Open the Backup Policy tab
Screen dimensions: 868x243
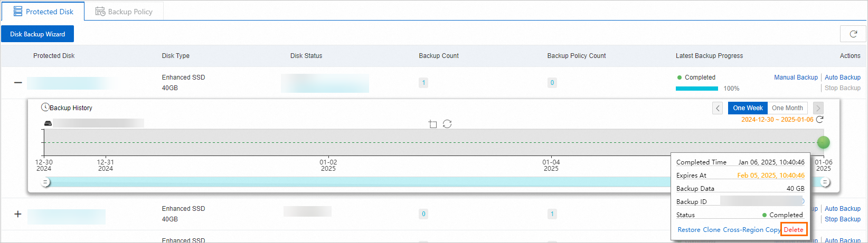coord(124,11)
